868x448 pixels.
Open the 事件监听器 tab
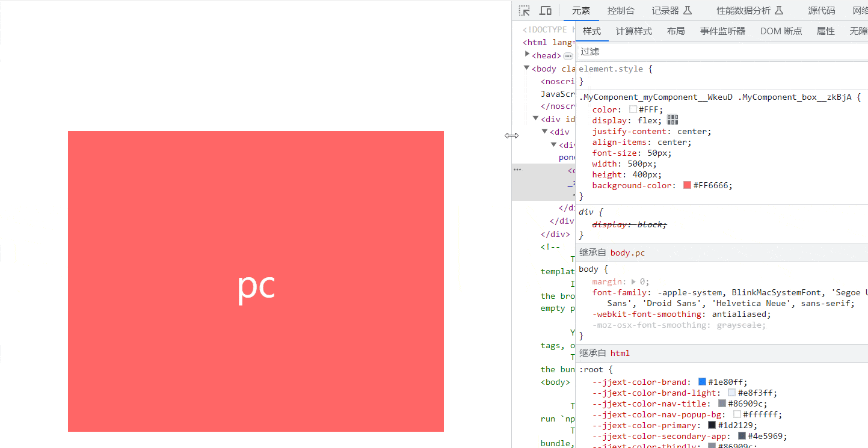722,31
